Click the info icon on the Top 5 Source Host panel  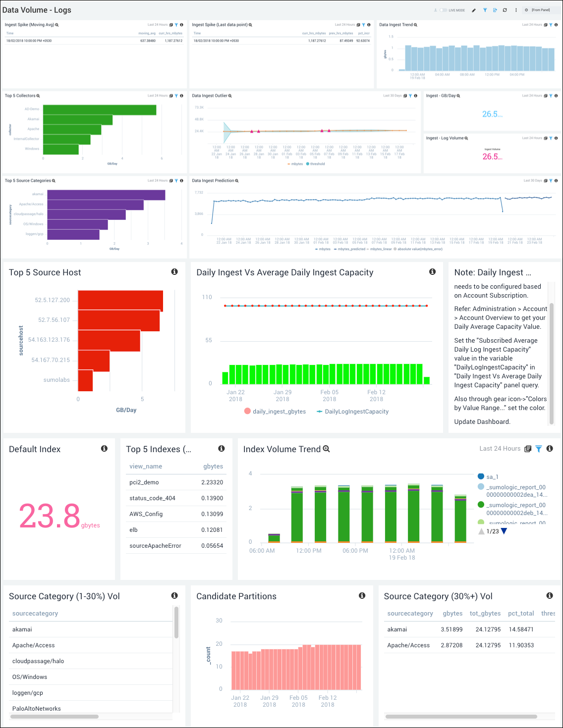tap(175, 272)
